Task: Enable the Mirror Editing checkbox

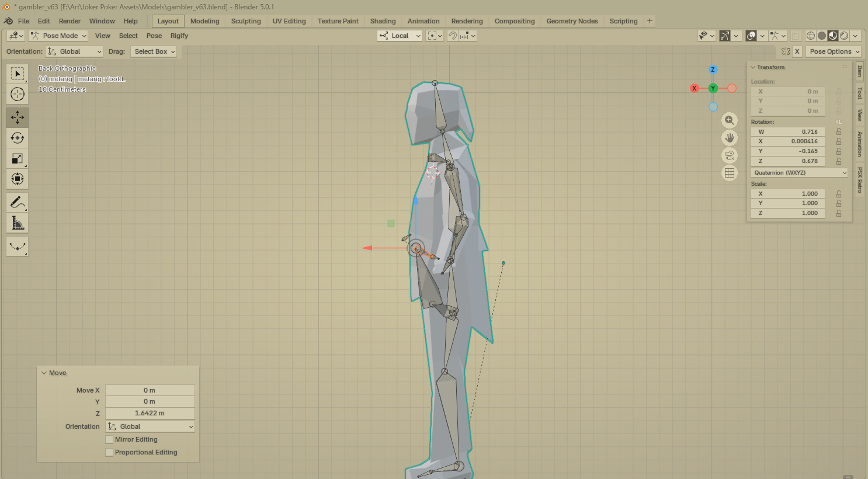Action: 109,439
